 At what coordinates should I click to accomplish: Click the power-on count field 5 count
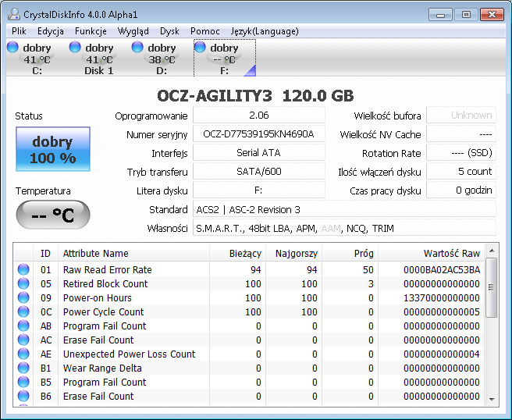pos(461,172)
